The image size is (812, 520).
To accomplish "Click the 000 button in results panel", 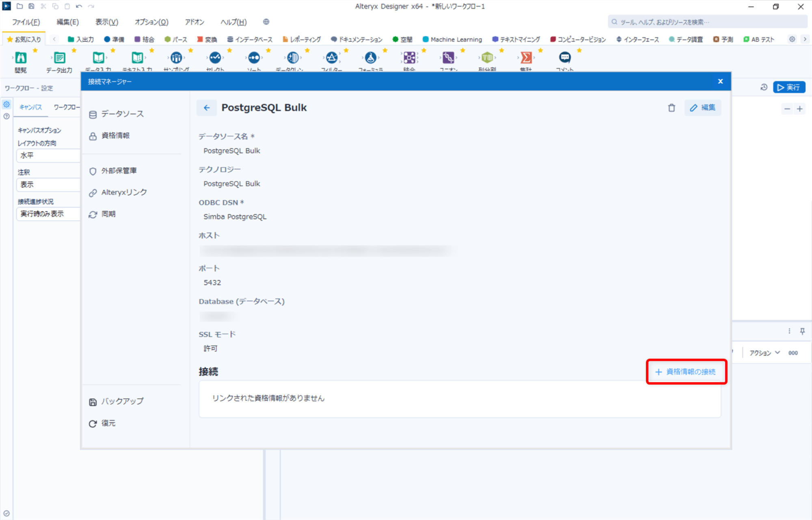I will [x=793, y=353].
